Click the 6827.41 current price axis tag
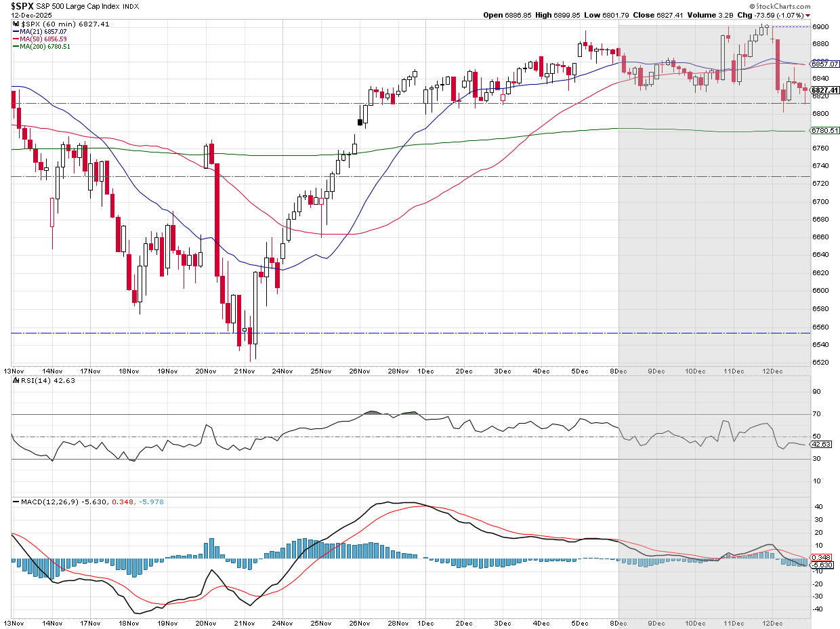The height and width of the screenshot is (629, 840). [x=825, y=90]
